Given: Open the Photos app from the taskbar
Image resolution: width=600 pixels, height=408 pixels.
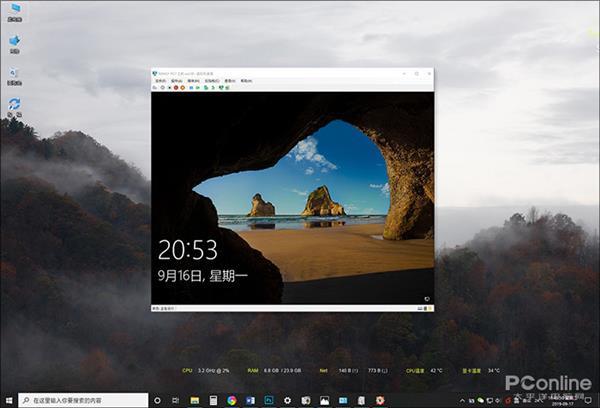Looking at the screenshot, I should coord(324,400).
